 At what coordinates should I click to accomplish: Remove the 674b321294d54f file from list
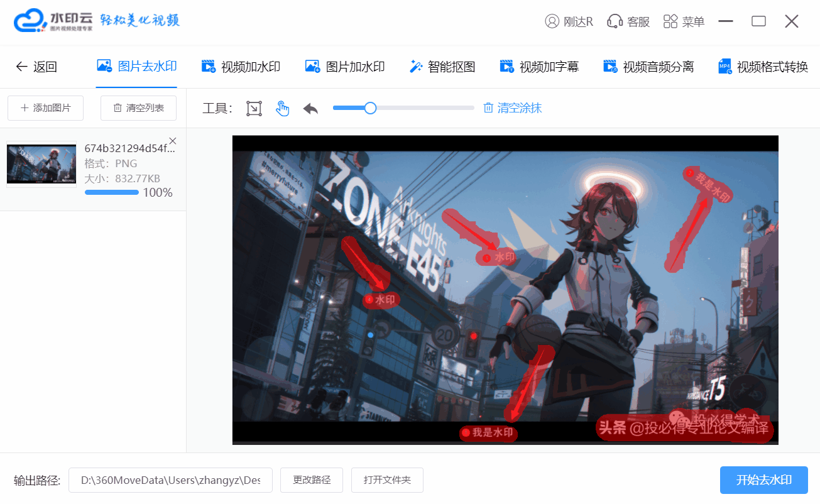173,141
